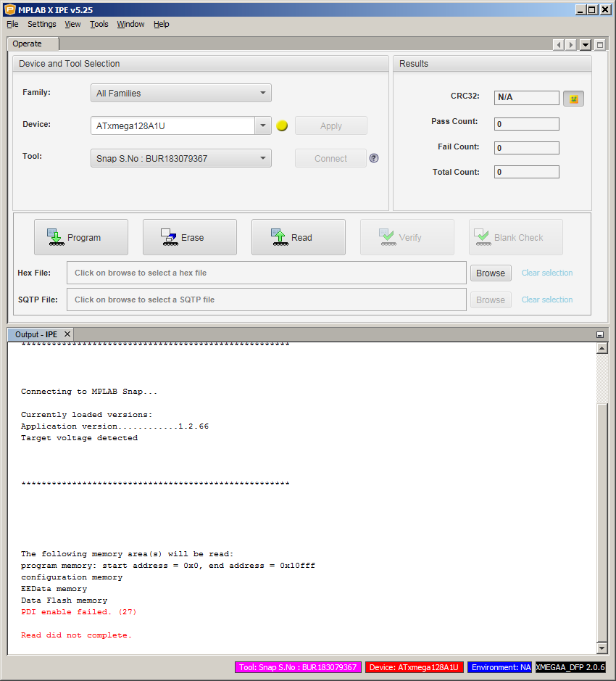The image size is (616, 681).
Task: Click the output scrollbar up arrow
Action: pyautogui.click(x=602, y=348)
